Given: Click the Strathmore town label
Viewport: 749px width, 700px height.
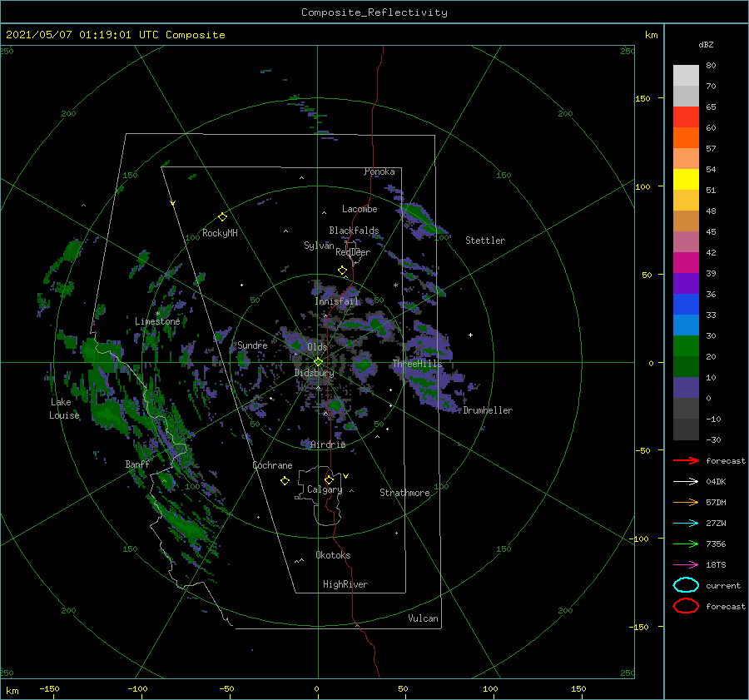Looking at the screenshot, I should point(404,493).
